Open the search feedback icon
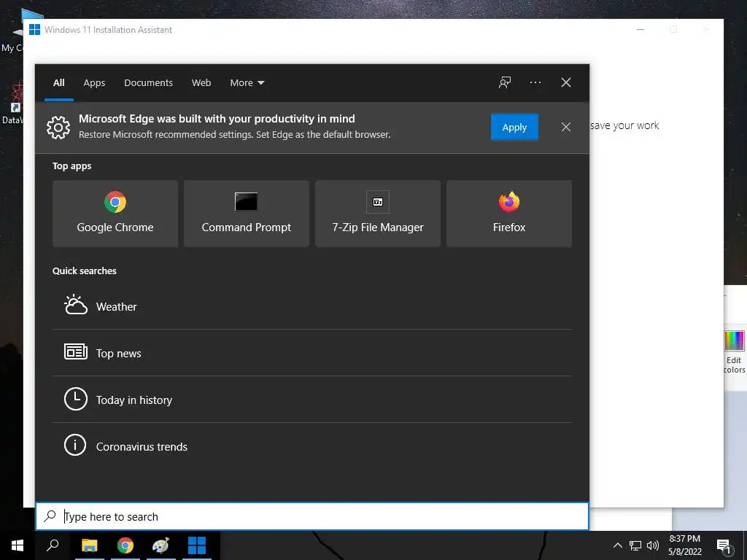Image resolution: width=747 pixels, height=560 pixels. 505,82
